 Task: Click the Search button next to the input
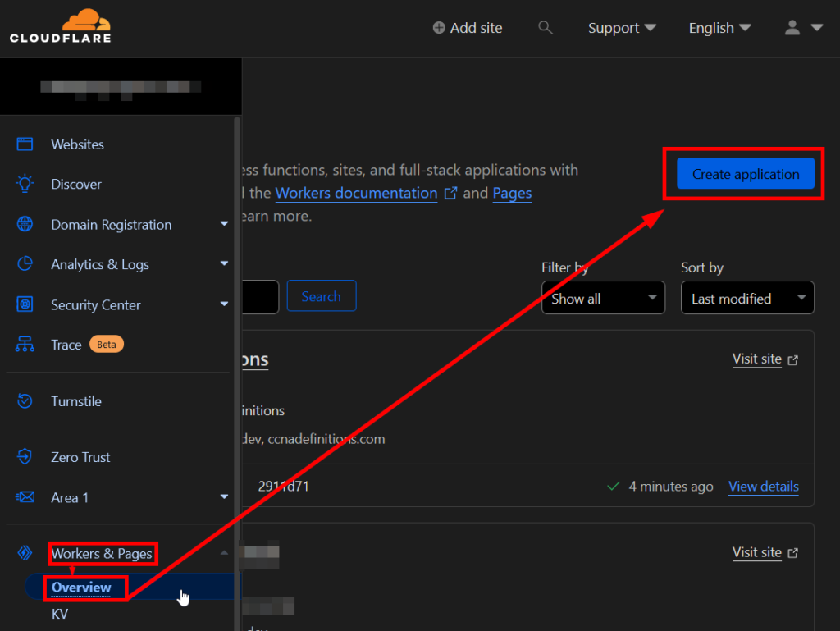coord(321,297)
